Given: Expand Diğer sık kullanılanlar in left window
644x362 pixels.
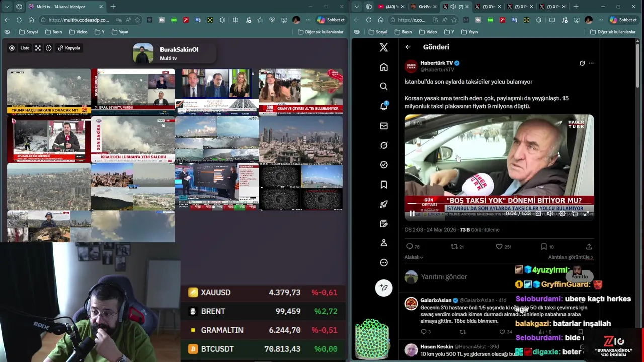Looking at the screenshot, I should (320, 32).
